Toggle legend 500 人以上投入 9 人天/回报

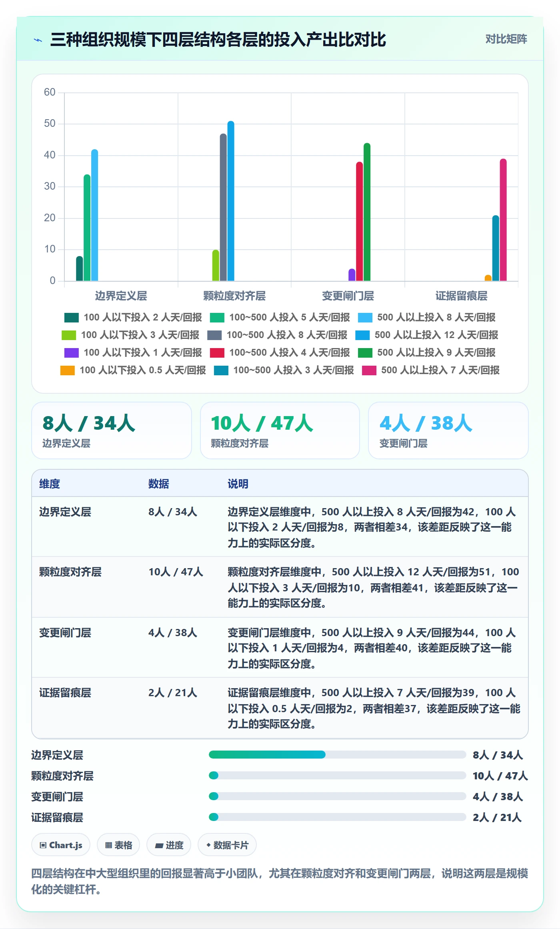pyautogui.click(x=426, y=352)
